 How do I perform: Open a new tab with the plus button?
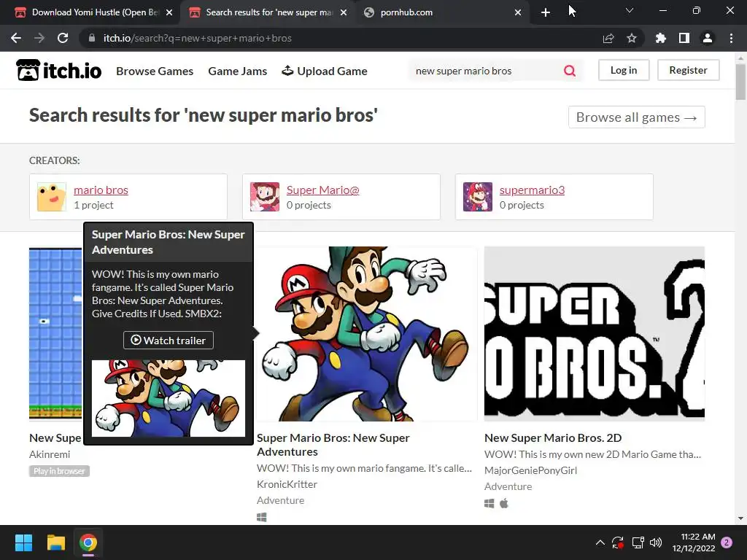coord(546,12)
